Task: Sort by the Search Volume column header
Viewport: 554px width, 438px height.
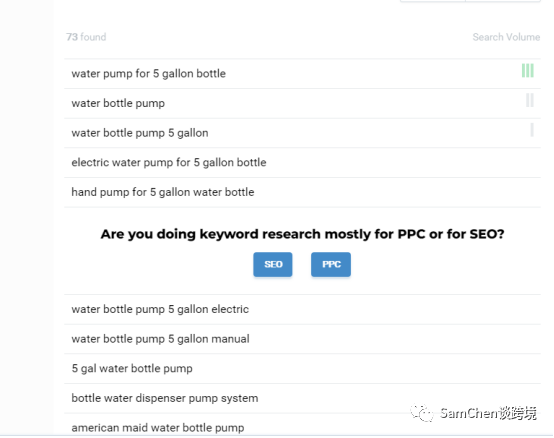Action: tap(506, 37)
